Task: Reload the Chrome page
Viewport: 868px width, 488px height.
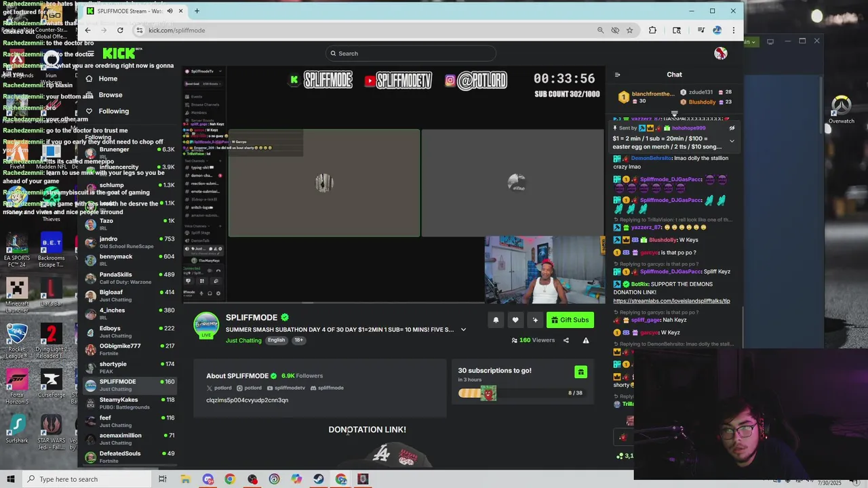Action: click(120, 30)
